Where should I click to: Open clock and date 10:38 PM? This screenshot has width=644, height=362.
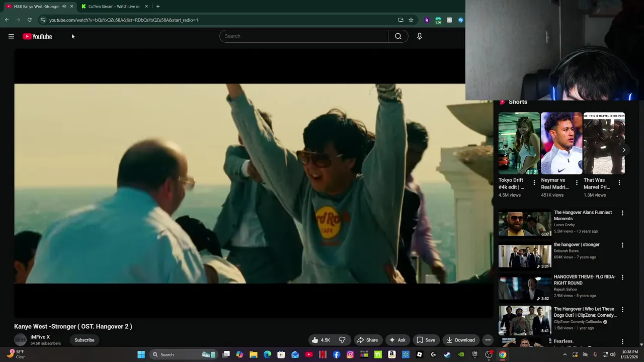click(630, 354)
